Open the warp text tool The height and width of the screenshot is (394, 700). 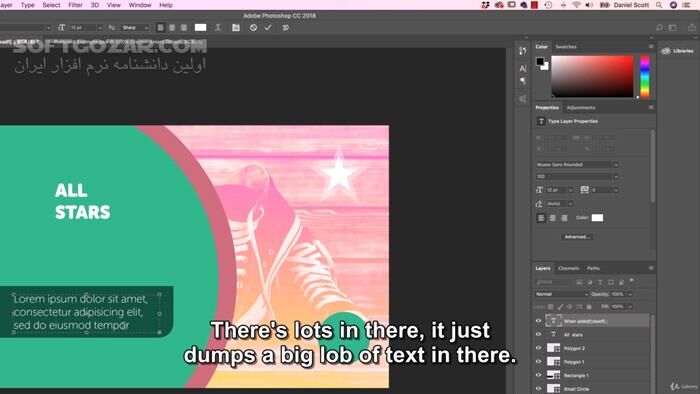coord(218,28)
